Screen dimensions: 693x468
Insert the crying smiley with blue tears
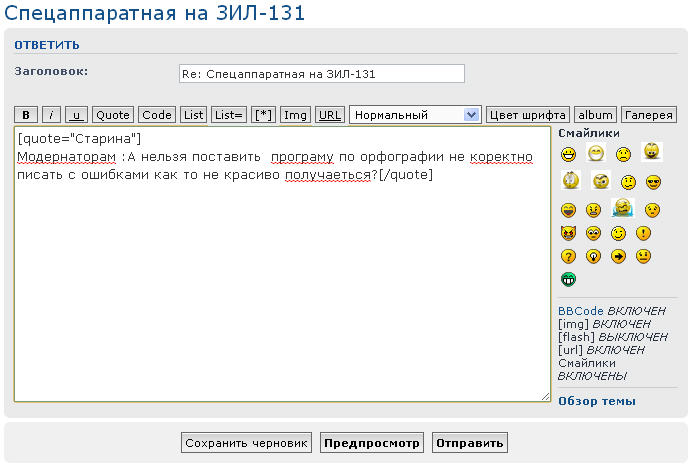click(623, 208)
